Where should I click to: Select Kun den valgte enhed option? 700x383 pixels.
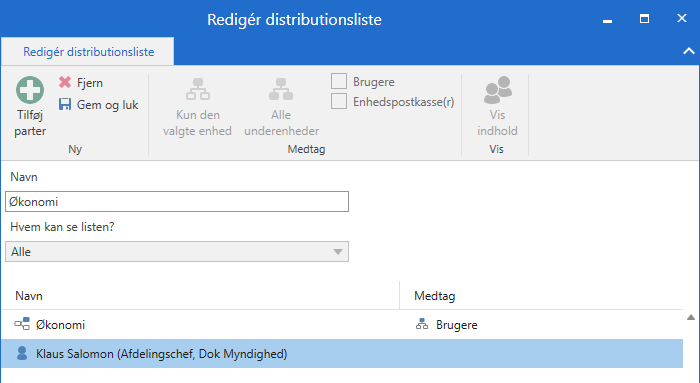click(197, 107)
